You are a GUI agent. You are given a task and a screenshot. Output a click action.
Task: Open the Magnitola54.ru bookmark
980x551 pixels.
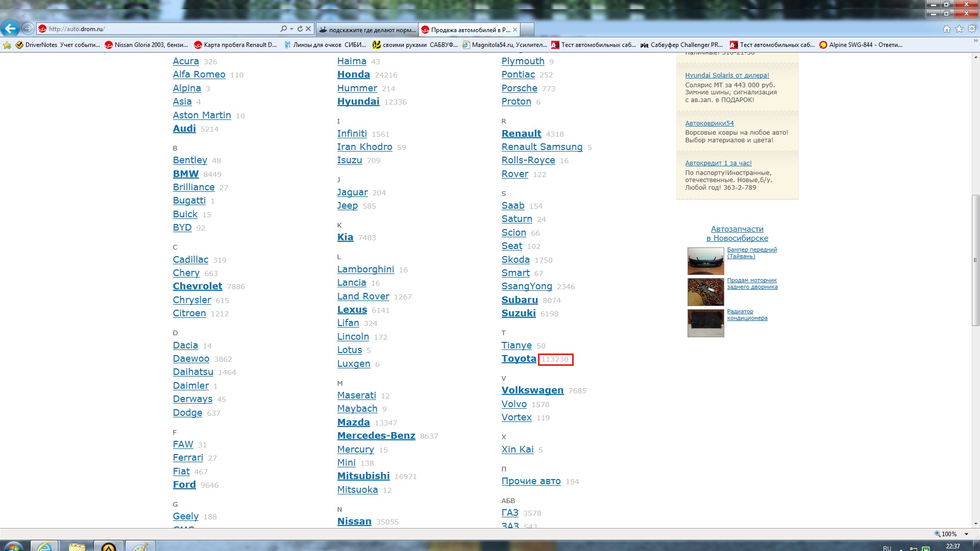tap(504, 45)
